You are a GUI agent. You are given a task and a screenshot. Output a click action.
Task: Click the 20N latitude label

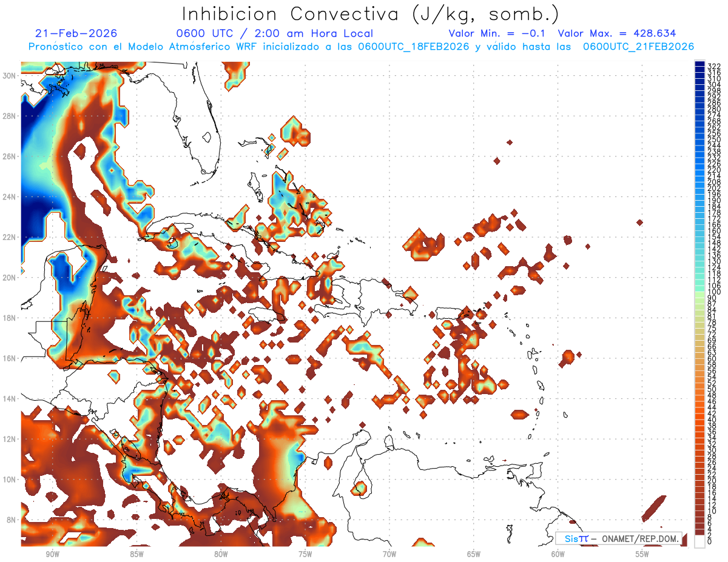tap(10, 278)
